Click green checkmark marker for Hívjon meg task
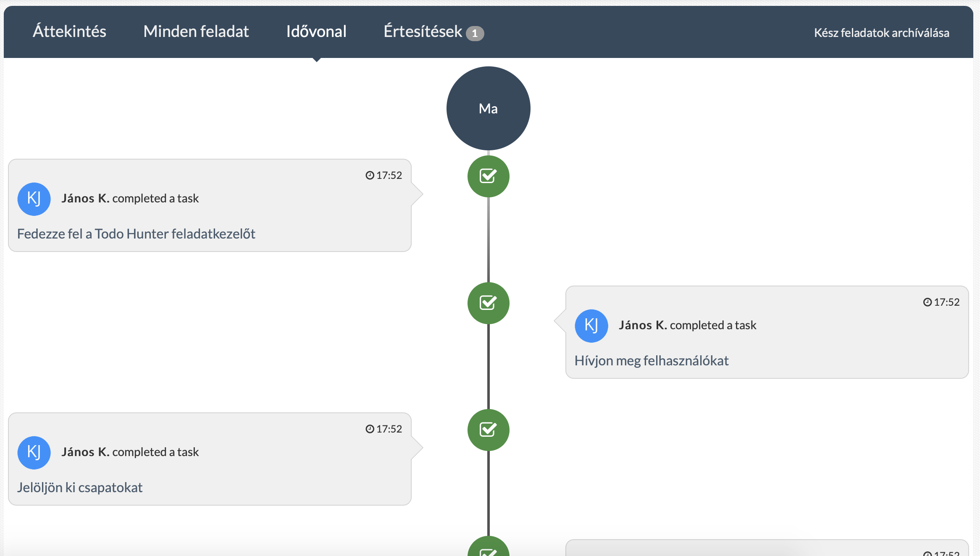Viewport: 980px width, 556px height. tap(488, 303)
